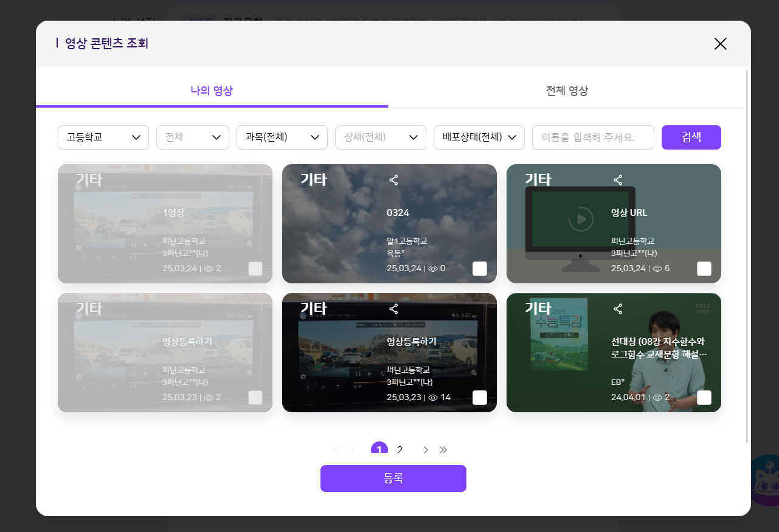
Task: Click share icon on the 0324 video card
Action: click(393, 180)
